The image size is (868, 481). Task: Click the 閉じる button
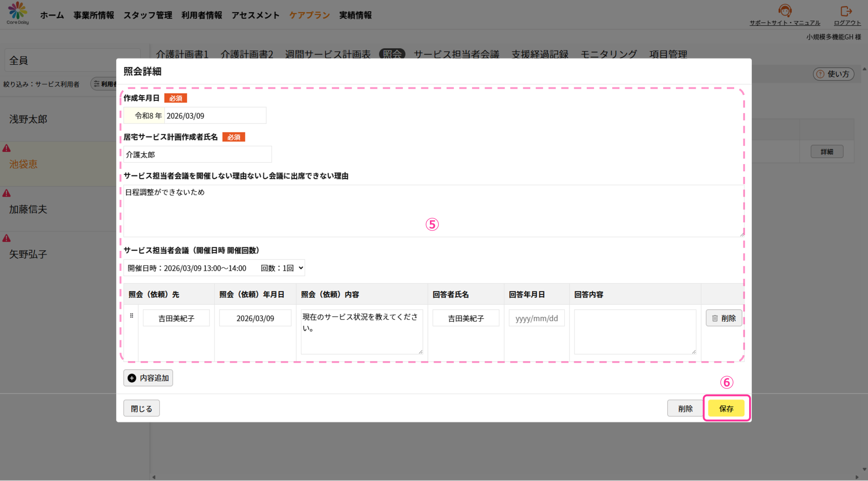click(142, 409)
